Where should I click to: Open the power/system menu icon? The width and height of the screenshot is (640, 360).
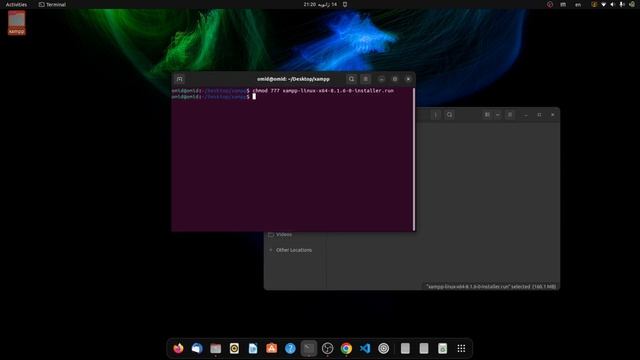tap(631, 4)
